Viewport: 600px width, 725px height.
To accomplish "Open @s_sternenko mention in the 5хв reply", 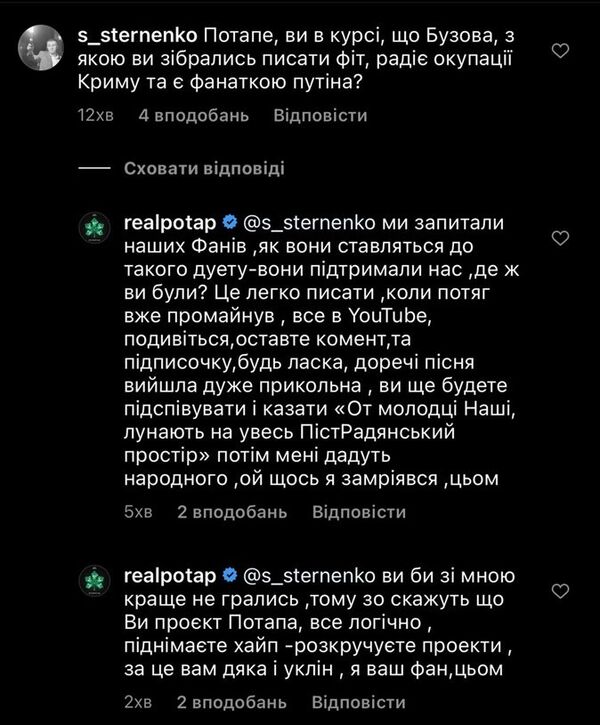I will 300,220.
